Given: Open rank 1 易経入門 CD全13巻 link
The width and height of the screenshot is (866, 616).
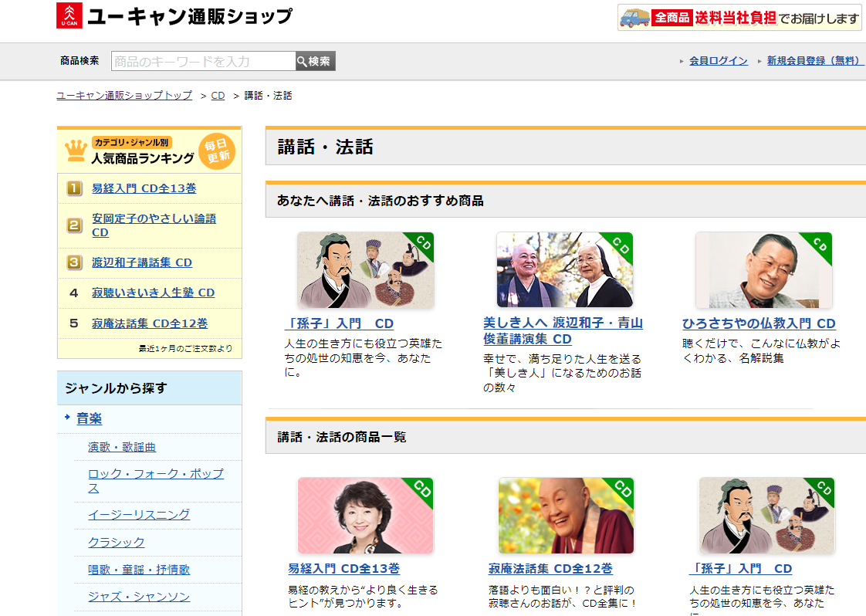Looking at the screenshot, I should tap(144, 188).
